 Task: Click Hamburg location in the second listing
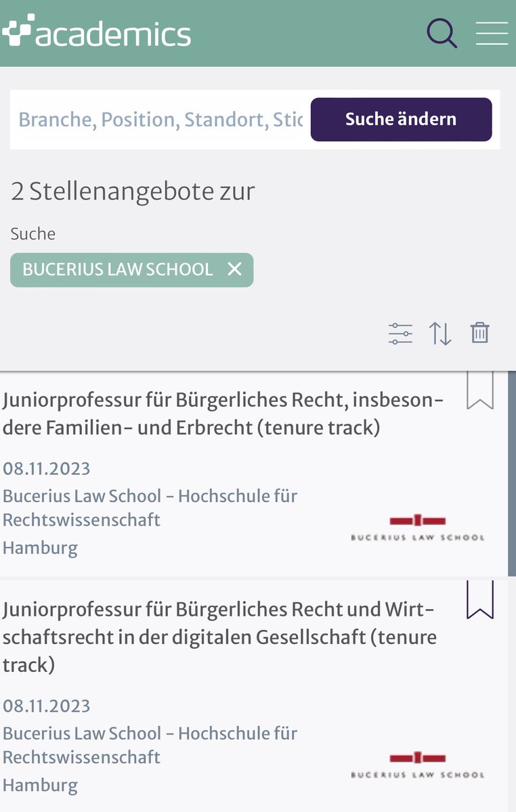(40, 785)
